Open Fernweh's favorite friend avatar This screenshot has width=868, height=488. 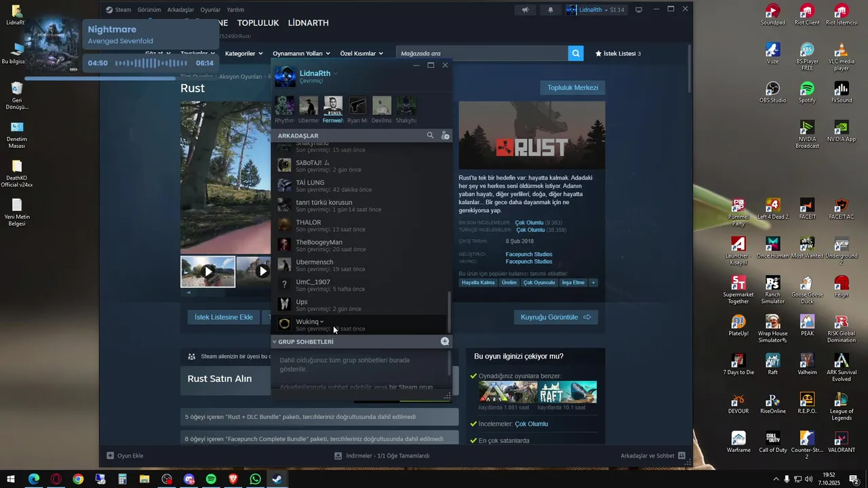point(333,106)
